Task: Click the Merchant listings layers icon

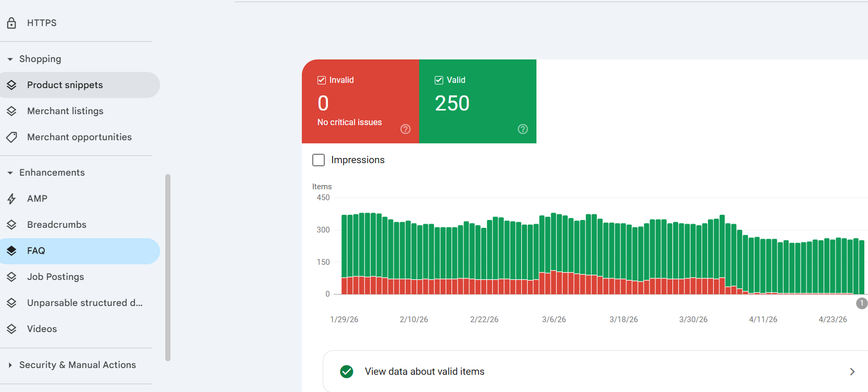Action: click(11, 111)
